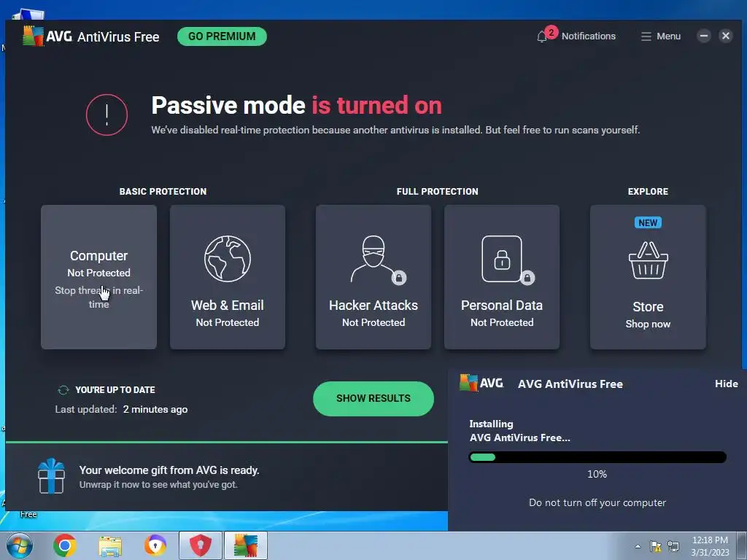This screenshot has width=747, height=560.
Task: Open the Store basket icon
Action: tap(648, 260)
